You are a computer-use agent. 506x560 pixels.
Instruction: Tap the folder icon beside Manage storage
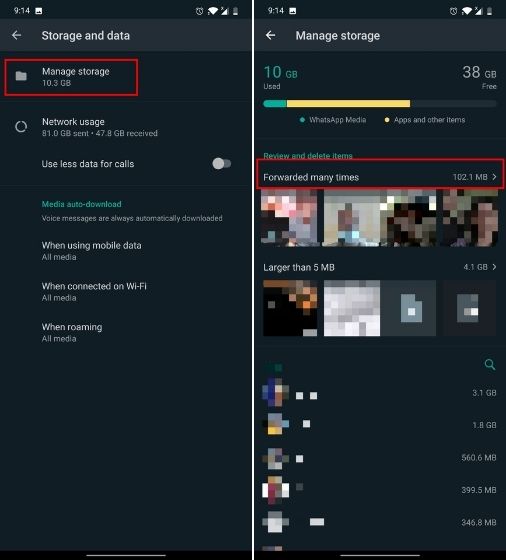tap(21, 76)
